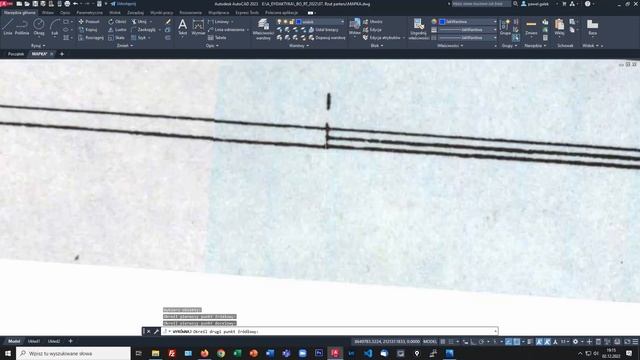Viewport: 640px width, 360px height.
Task: Add a new drawing tab with plus
Action: 62,54
